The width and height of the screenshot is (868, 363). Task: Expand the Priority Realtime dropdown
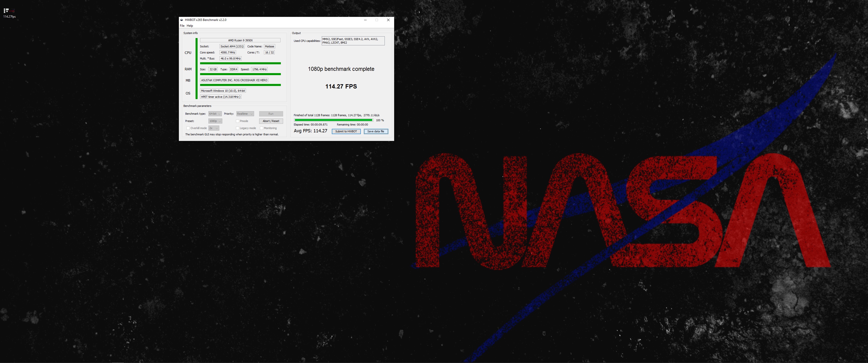[x=245, y=114]
